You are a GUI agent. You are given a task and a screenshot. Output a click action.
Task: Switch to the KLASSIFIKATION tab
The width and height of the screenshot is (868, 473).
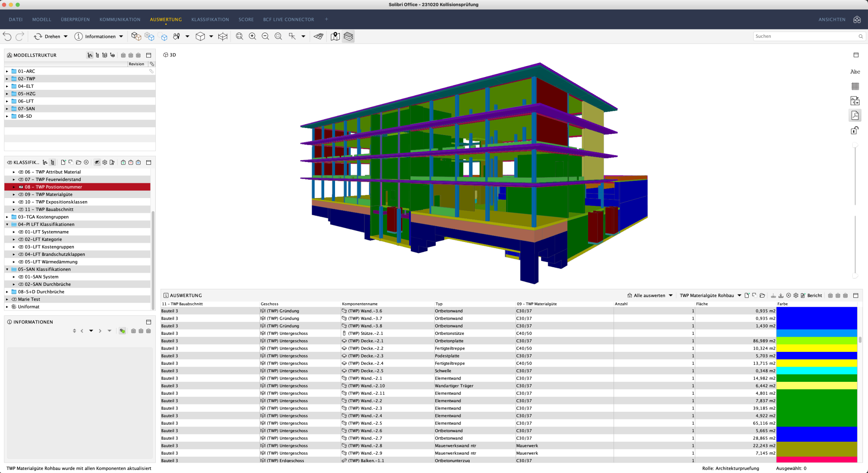click(210, 20)
